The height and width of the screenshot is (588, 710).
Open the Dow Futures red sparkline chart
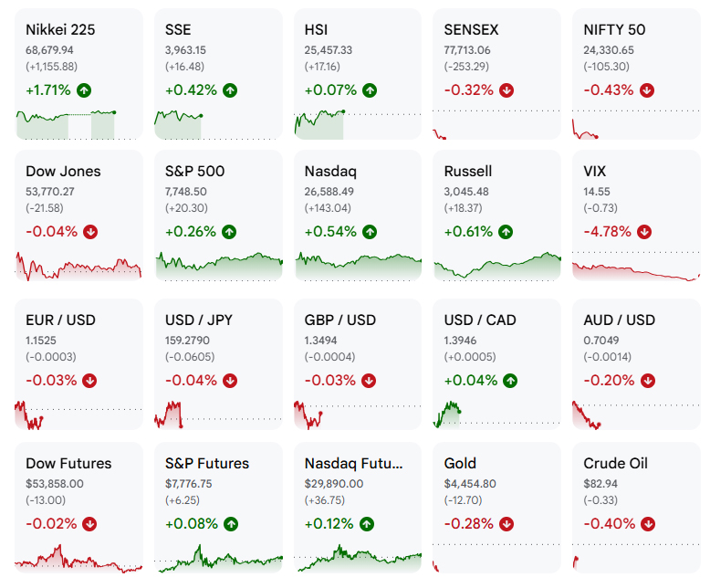78,559
